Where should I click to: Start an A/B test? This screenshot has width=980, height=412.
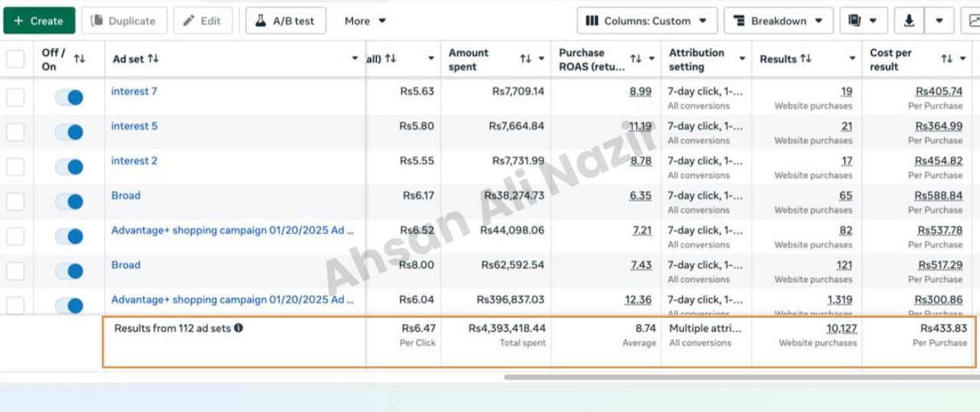click(x=286, y=21)
